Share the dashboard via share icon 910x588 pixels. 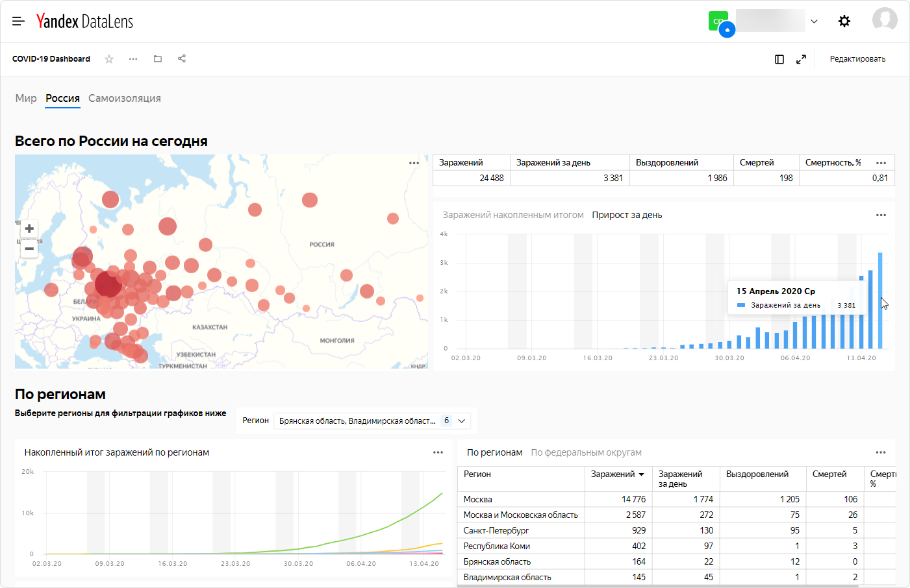(182, 59)
